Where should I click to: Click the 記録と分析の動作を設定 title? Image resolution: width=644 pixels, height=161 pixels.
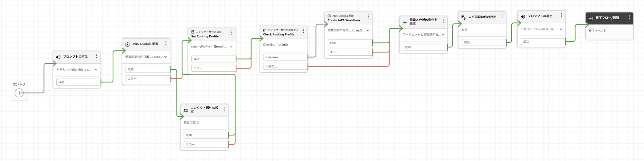click(423, 22)
